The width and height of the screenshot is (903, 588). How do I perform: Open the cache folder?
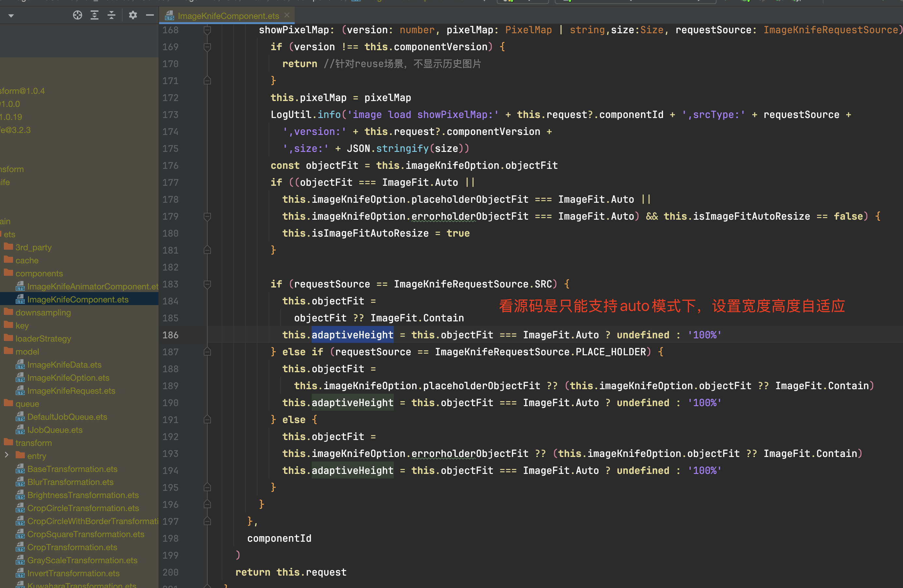[x=21, y=260]
